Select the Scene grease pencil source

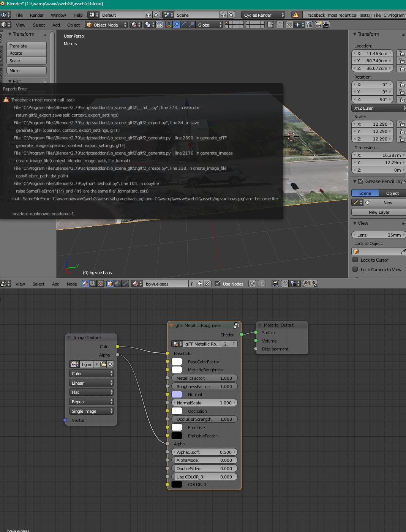point(365,193)
